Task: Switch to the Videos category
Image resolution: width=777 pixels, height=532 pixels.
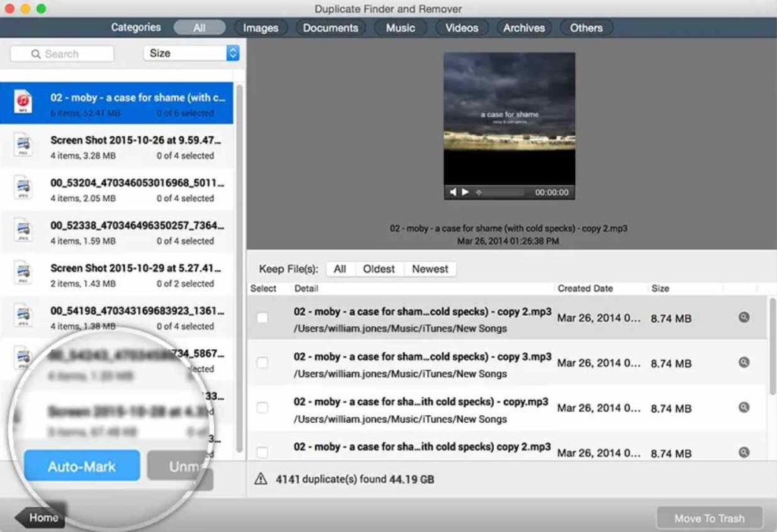Action: click(x=461, y=28)
